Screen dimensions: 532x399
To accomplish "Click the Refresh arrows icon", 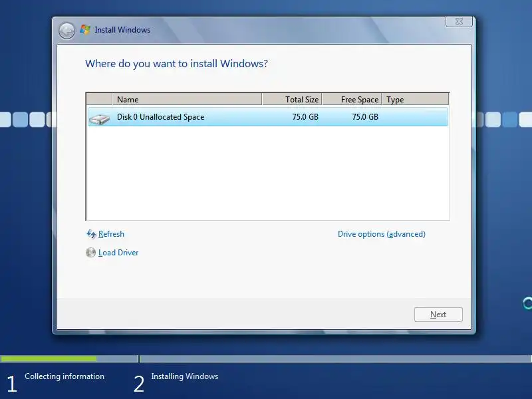I will pyautogui.click(x=91, y=234).
